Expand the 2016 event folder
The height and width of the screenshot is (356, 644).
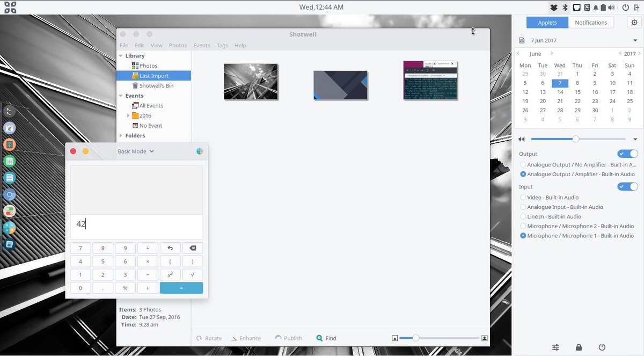[128, 116]
